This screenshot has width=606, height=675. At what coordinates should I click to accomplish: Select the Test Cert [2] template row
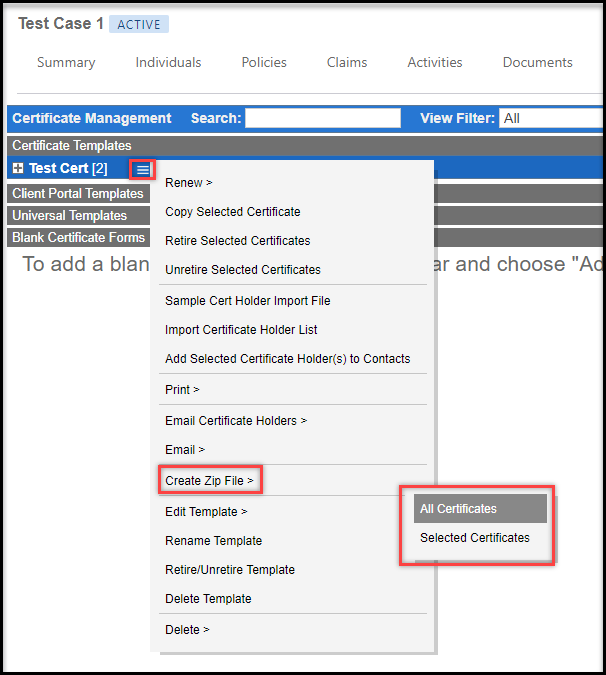point(68,168)
